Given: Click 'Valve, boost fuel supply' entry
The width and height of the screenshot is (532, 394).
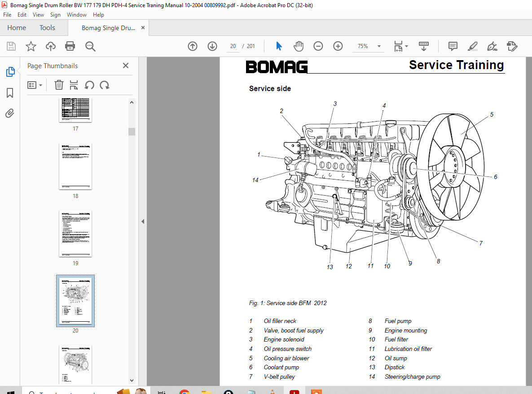Looking at the screenshot, I should (294, 330).
